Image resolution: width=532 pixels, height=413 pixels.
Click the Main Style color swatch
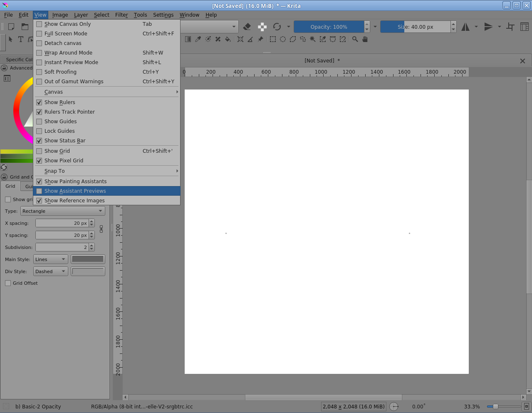click(88, 259)
